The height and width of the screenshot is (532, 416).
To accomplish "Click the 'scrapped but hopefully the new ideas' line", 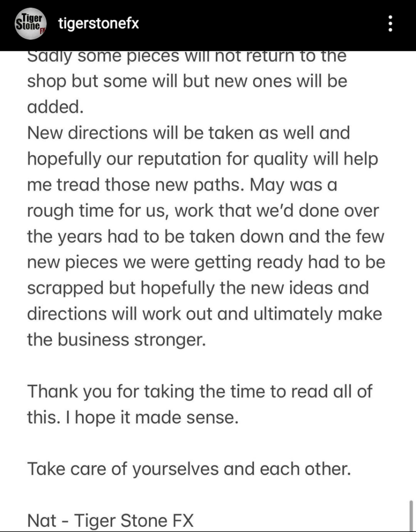I will point(198,288).
